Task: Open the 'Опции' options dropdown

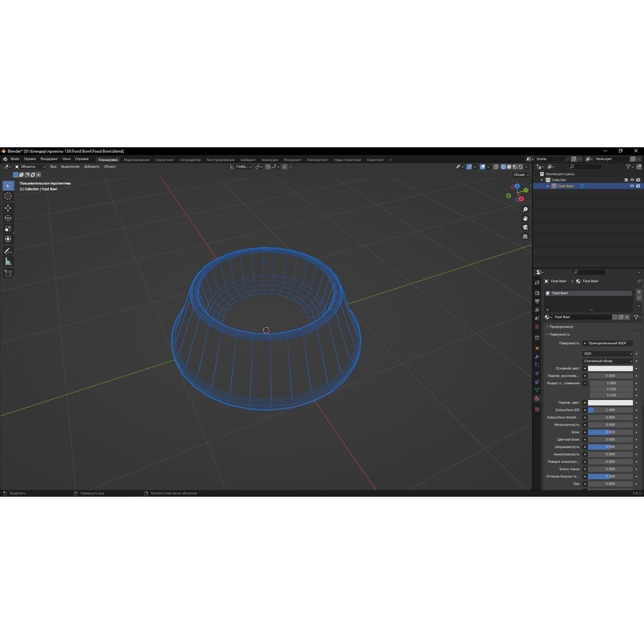Action: (x=521, y=175)
